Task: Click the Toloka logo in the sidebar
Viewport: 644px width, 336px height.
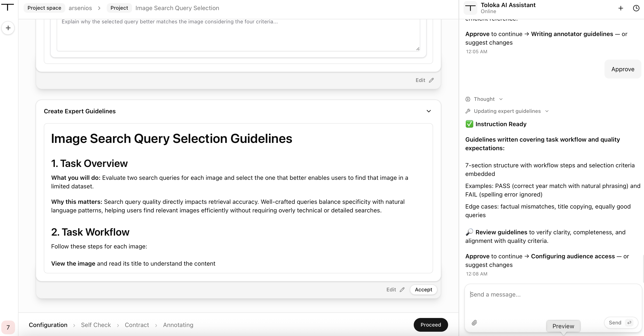Action: (8, 7)
